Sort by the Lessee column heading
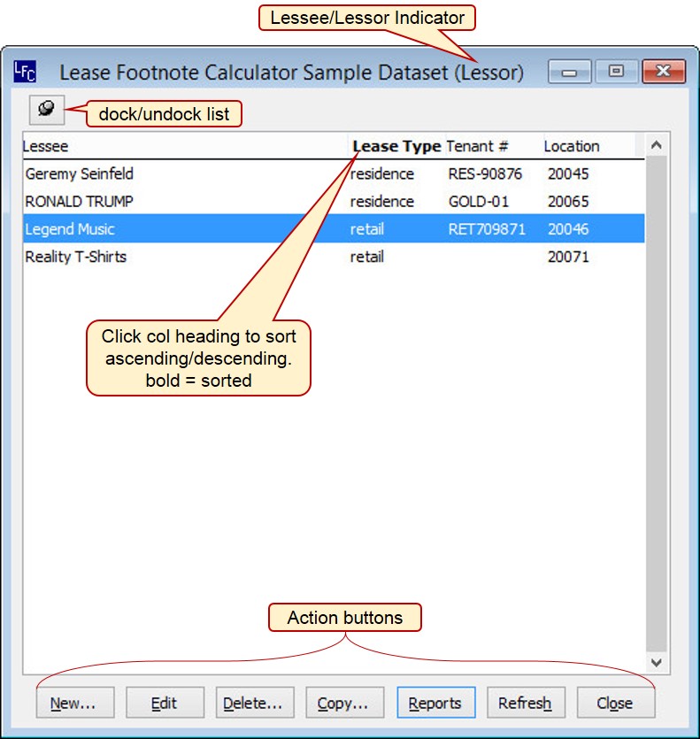Image resolution: width=700 pixels, height=739 pixels. (46, 146)
